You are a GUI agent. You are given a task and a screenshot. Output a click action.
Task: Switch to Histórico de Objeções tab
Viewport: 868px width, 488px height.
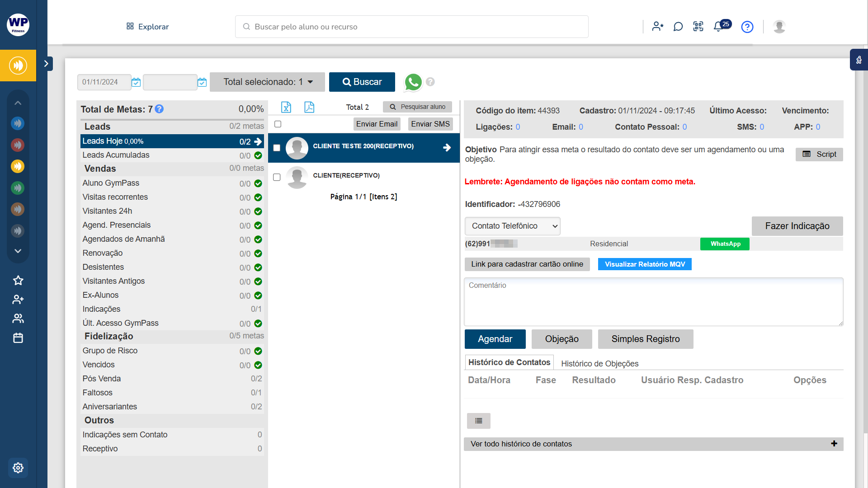pyautogui.click(x=599, y=364)
